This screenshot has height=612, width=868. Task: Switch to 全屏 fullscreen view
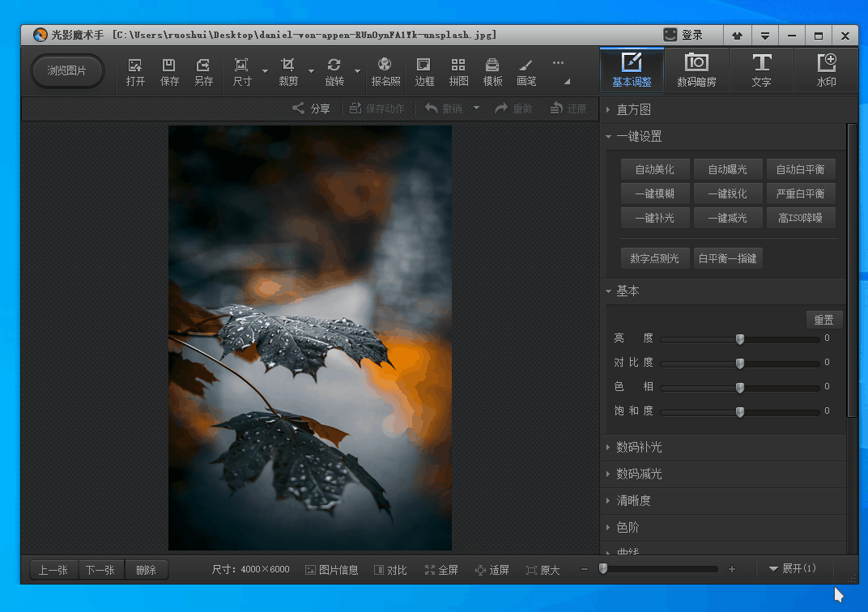click(x=441, y=570)
